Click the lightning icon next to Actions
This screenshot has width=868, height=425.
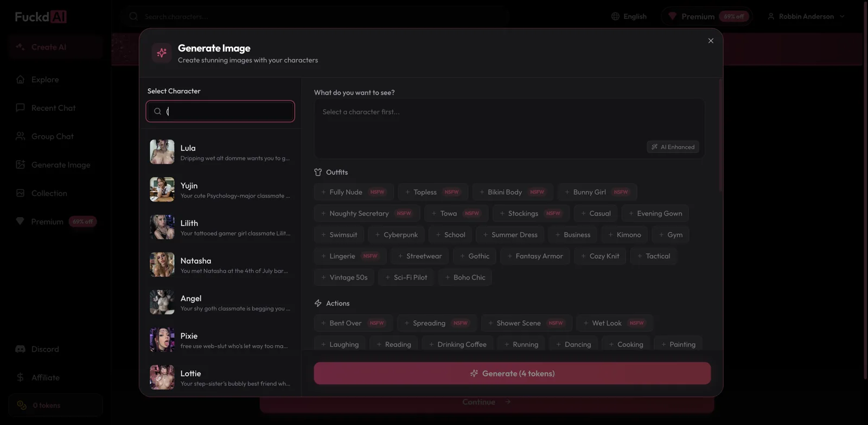click(x=318, y=303)
